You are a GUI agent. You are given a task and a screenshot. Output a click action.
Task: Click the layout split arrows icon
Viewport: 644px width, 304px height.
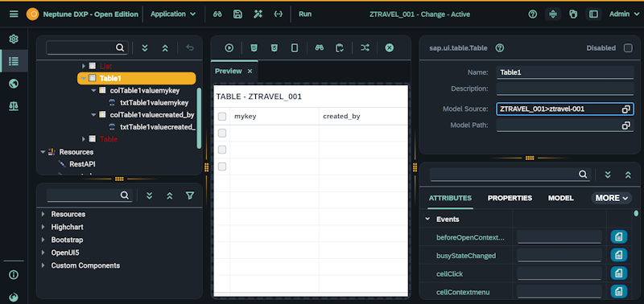553,14
